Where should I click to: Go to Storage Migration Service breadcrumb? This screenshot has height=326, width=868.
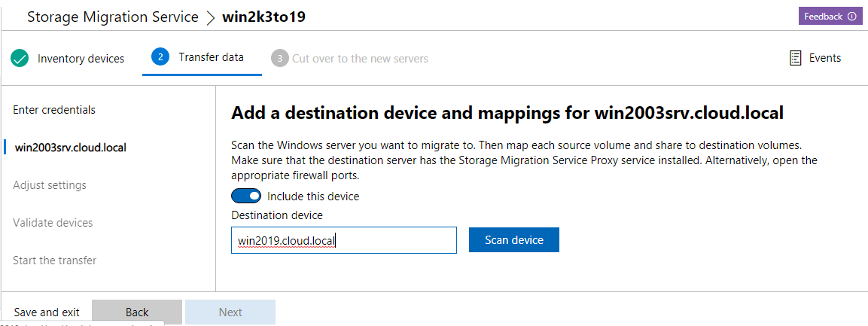pos(113,17)
